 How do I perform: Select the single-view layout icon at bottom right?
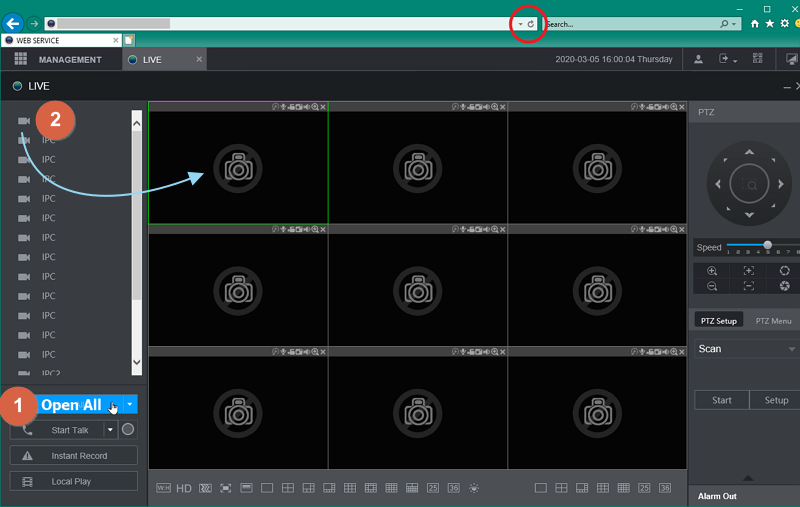click(x=541, y=488)
